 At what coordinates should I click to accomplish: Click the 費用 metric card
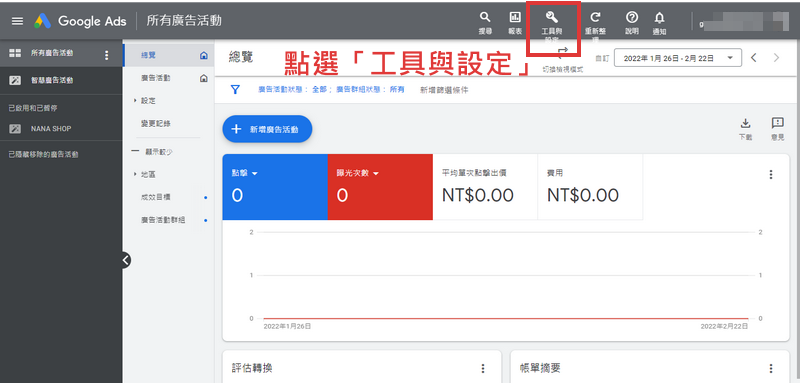[590, 187]
